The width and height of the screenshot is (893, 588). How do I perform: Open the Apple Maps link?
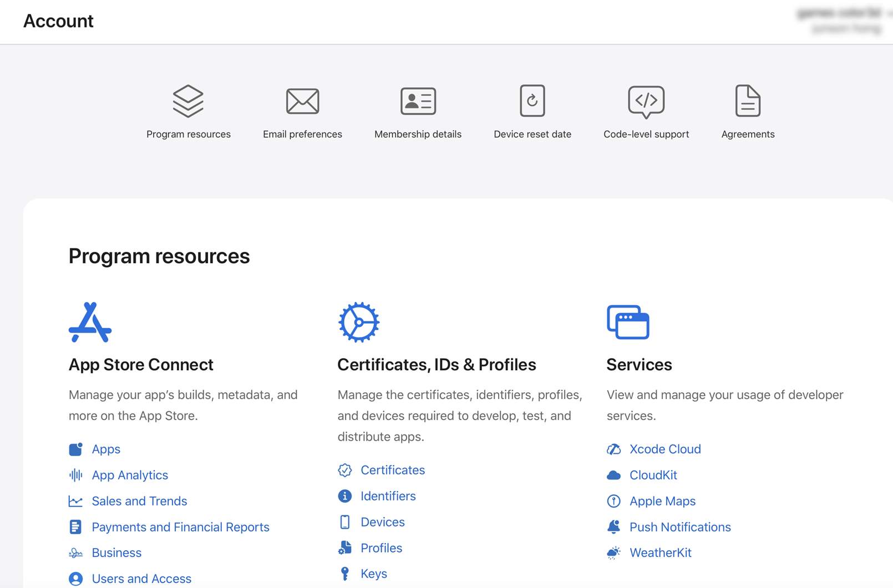(x=662, y=501)
